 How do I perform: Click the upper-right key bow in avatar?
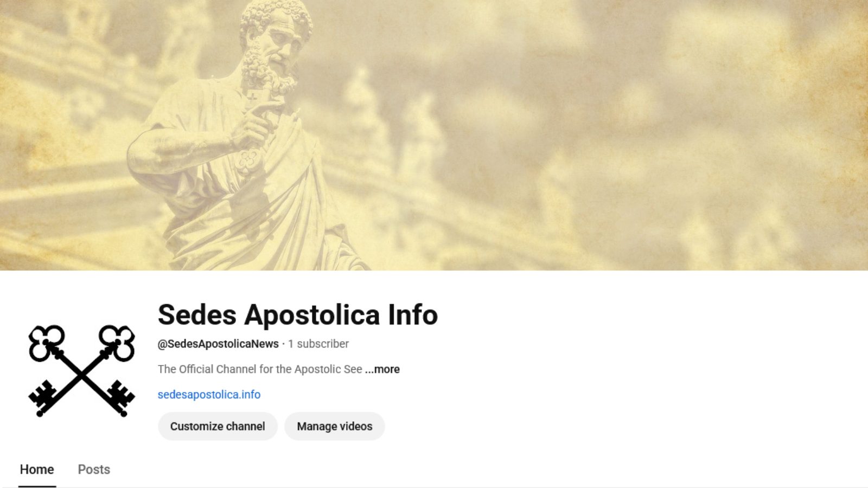pos(117,343)
